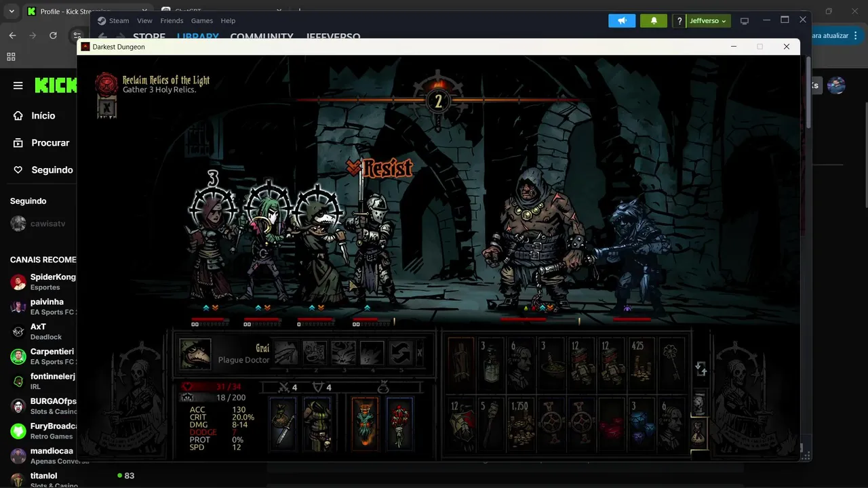Open the FuryBroadcast channel in the Kick sidebar
868x488 pixels.
tap(43, 431)
